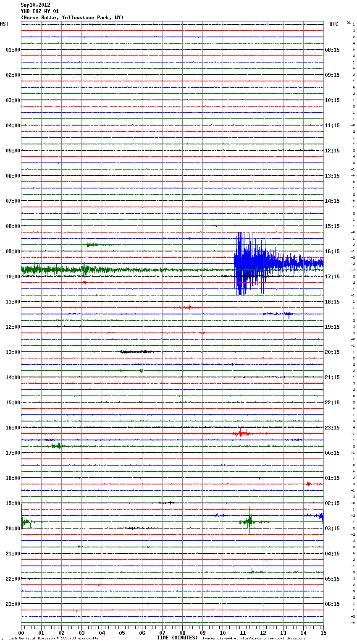Image resolution: width=357 pixels, height=644 pixels.
Task: Click the green spike near minute 11 at 19:45
Action: tap(249, 521)
